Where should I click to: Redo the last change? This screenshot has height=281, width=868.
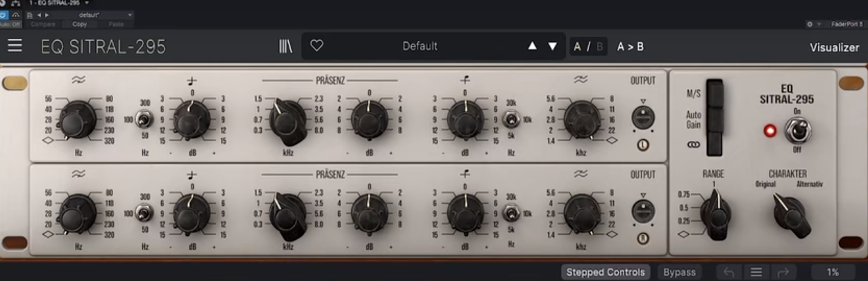click(783, 272)
